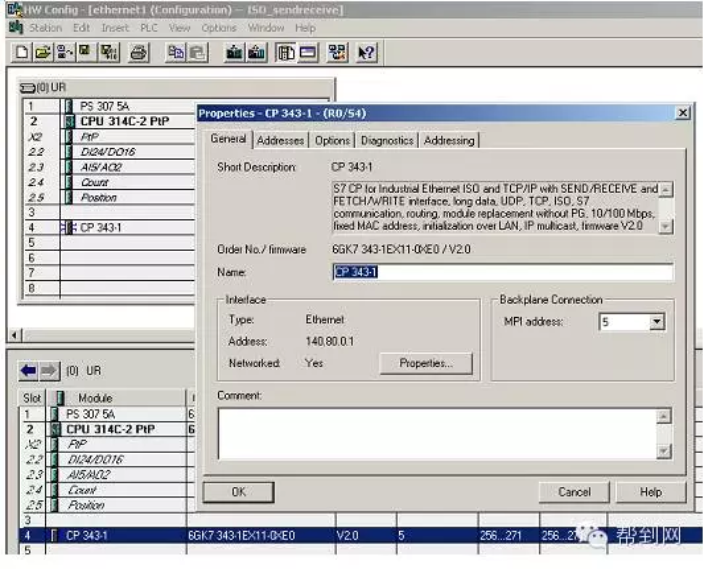Click the blue back arrow in rack navigator
Image resolution: width=703 pixels, height=569 pixels.
[x=32, y=370]
